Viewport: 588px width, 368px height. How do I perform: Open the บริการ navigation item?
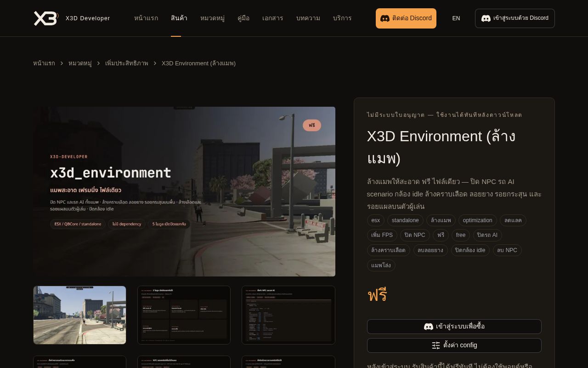(342, 18)
